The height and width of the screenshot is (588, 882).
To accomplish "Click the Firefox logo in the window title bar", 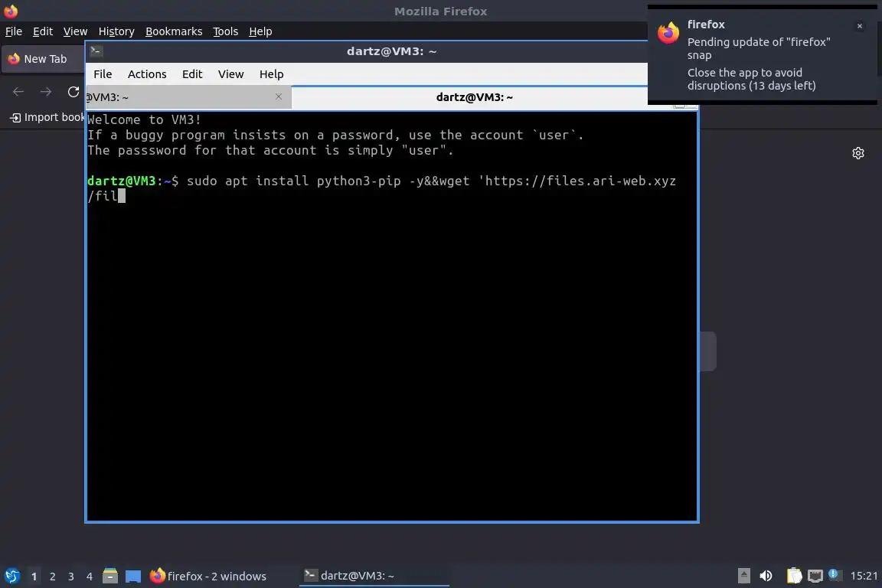I will point(11,11).
